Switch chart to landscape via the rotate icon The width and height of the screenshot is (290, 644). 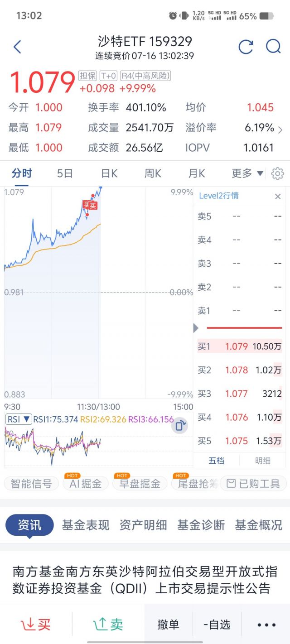[x=180, y=425]
